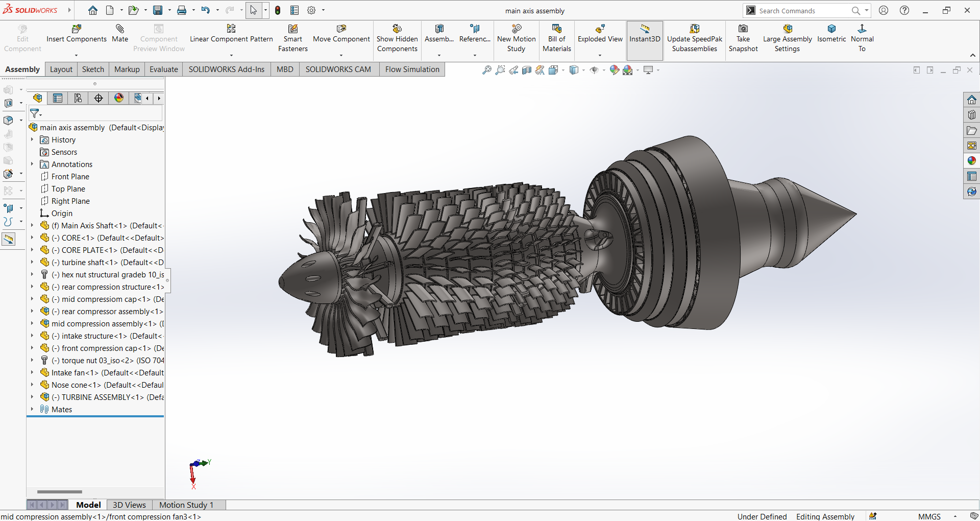Image resolution: width=980 pixels, height=521 pixels.
Task: Expand the History folder
Action: click(x=32, y=139)
